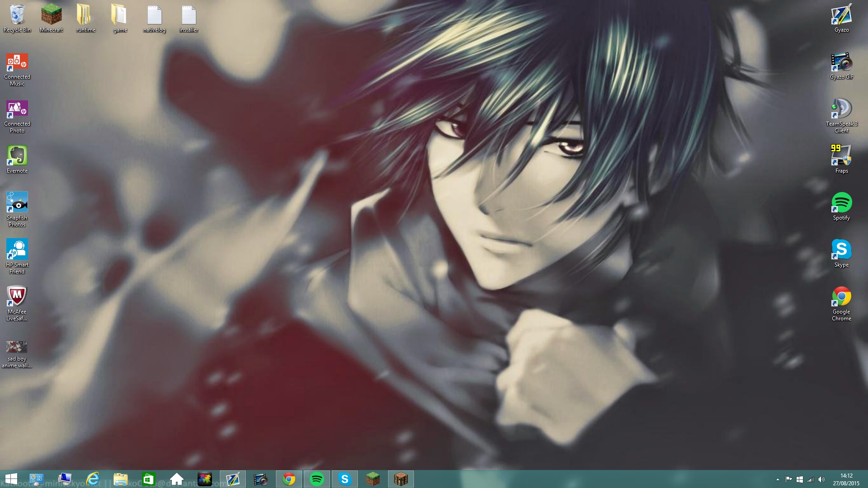Screen dimensions: 868x488
Task: Select the nativelog file on desktop
Action: tap(154, 18)
